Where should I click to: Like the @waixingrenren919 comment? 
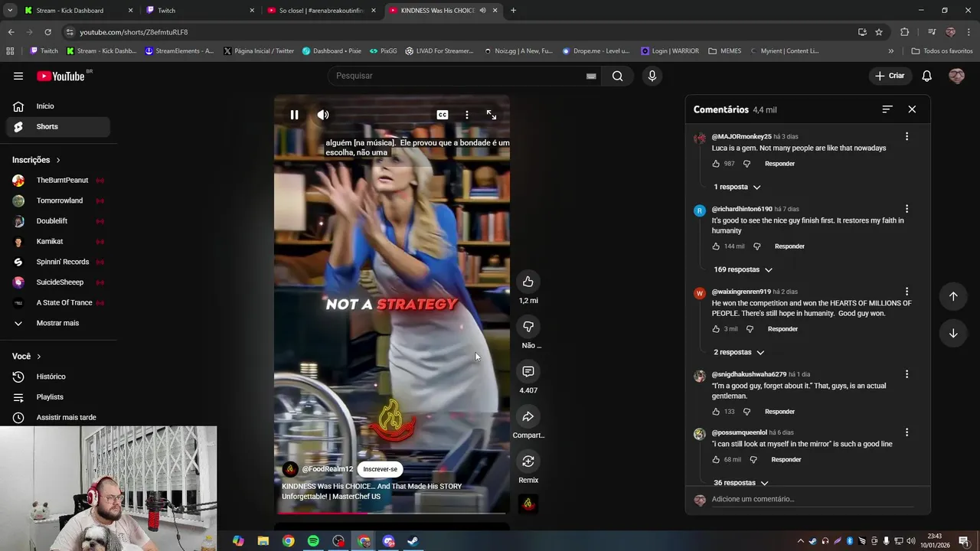(x=716, y=329)
